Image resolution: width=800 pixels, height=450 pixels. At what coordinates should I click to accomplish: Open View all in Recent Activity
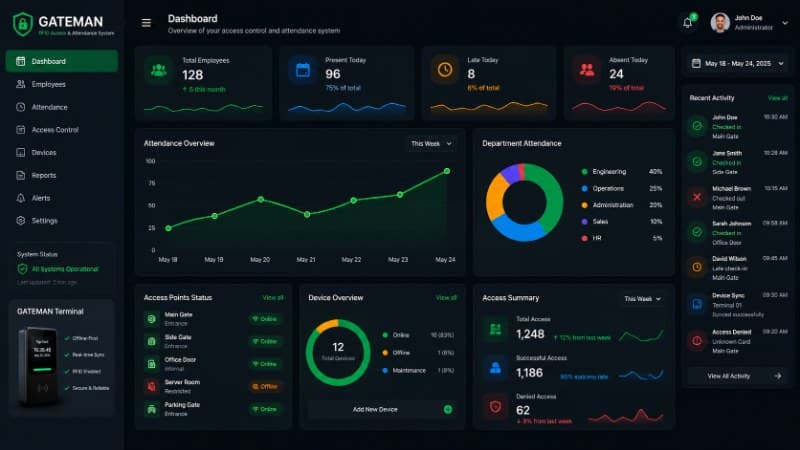778,98
